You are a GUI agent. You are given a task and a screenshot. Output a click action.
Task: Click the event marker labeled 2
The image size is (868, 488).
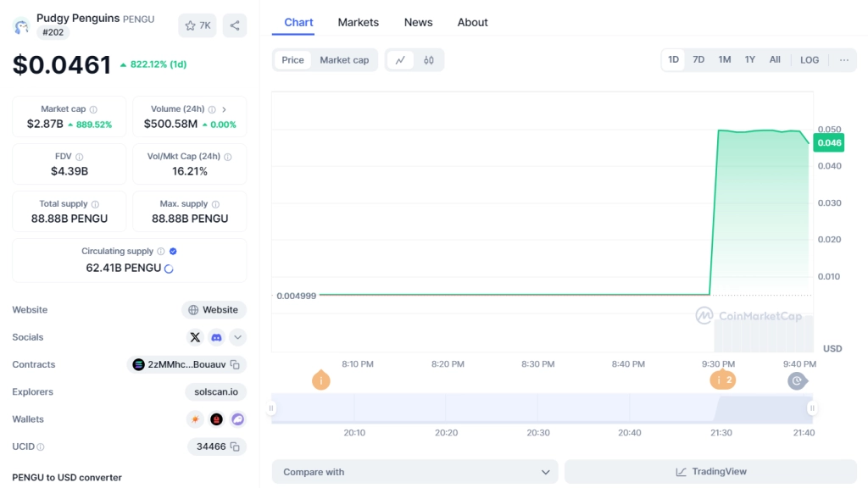pyautogui.click(x=723, y=380)
